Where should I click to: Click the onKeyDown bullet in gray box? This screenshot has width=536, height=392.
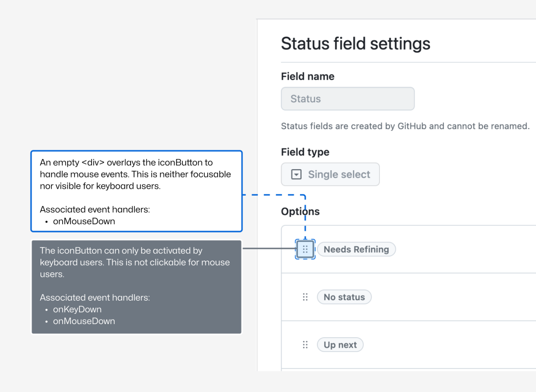pyautogui.click(x=77, y=309)
